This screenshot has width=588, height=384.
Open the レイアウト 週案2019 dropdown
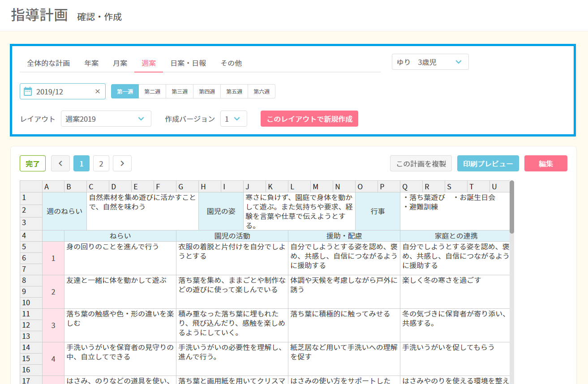point(106,119)
